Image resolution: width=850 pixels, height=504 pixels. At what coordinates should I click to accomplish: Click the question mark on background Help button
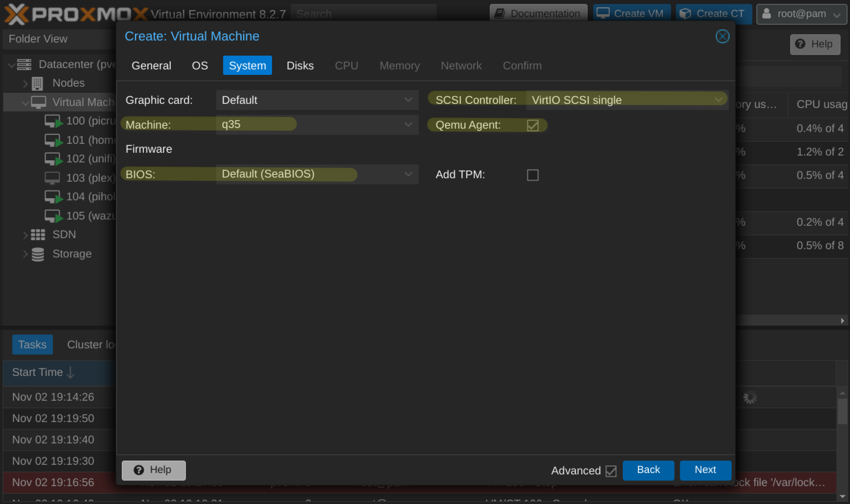click(x=800, y=44)
